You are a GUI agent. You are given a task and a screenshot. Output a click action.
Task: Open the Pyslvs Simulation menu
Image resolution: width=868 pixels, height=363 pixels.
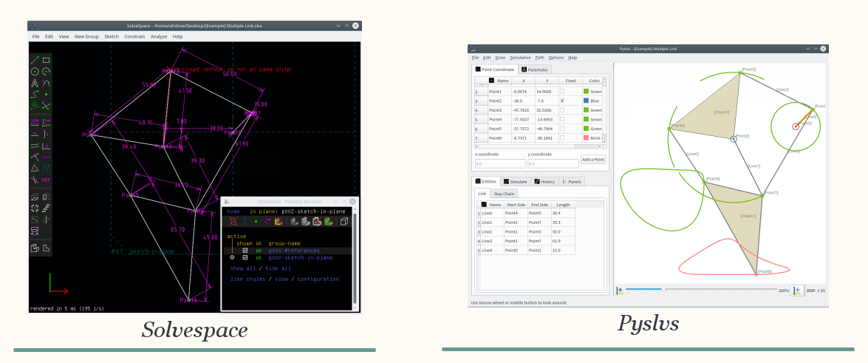pos(520,58)
